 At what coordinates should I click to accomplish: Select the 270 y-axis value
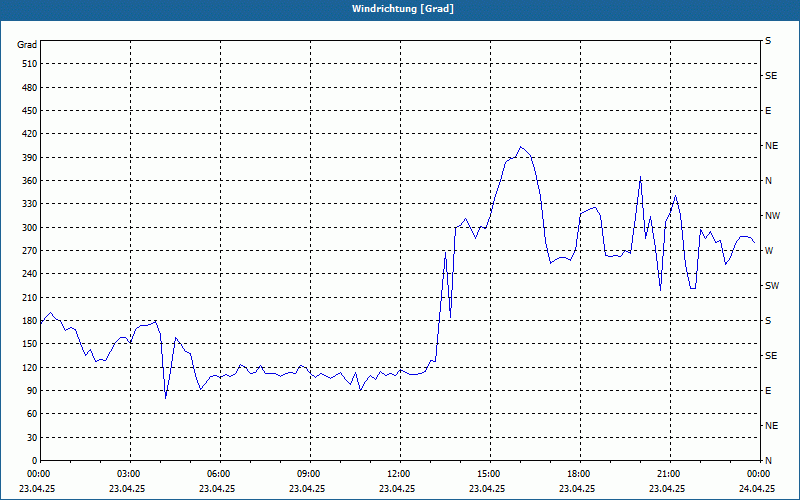click(30, 251)
